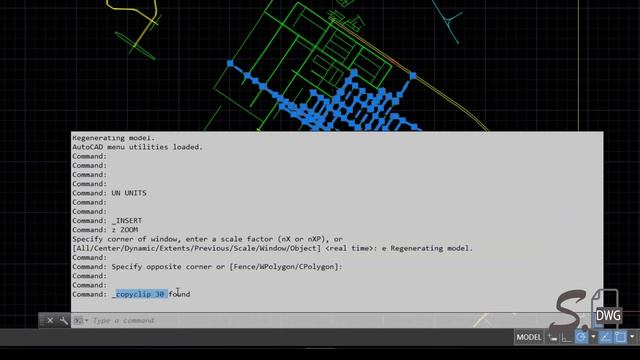The image size is (640, 360).
Task: Close the command line window
Action: pos(50,320)
